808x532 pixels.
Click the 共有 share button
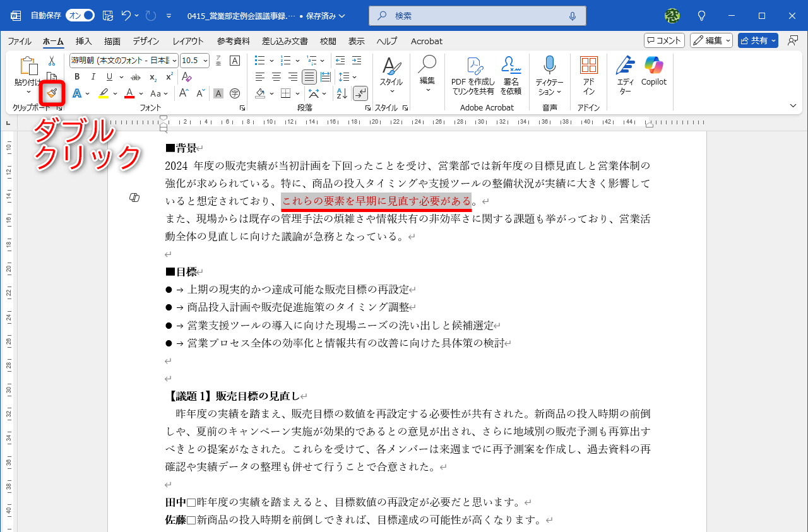(757, 40)
